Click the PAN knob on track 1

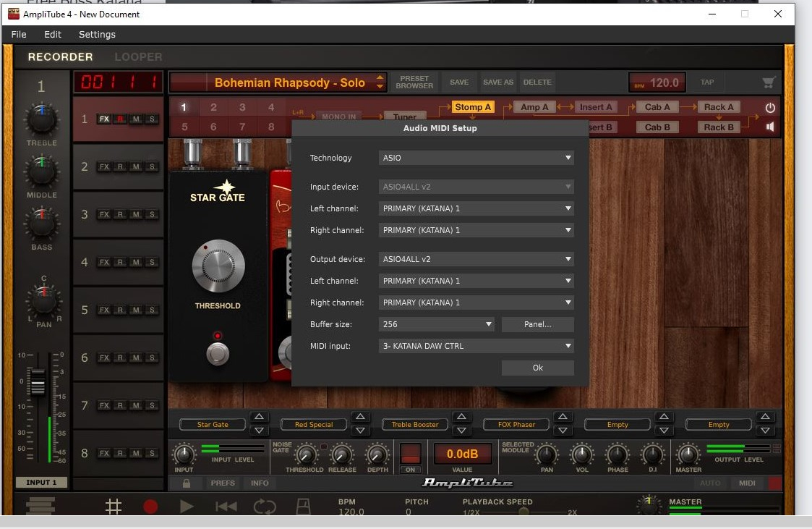(x=43, y=301)
